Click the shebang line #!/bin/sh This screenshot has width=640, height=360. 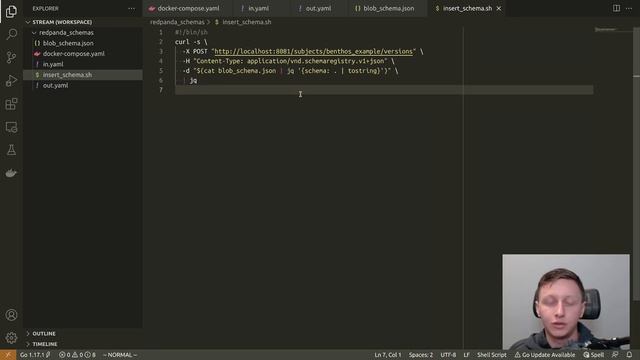(191, 32)
